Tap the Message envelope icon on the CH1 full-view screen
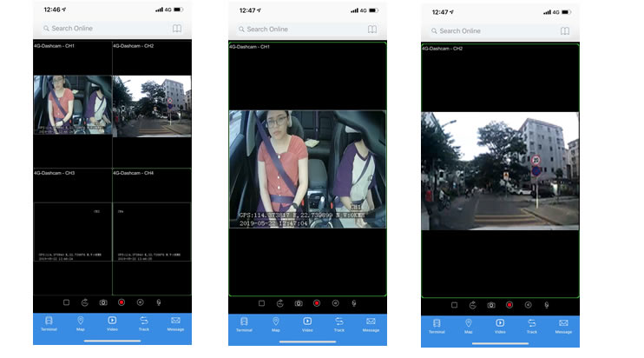 click(x=371, y=321)
